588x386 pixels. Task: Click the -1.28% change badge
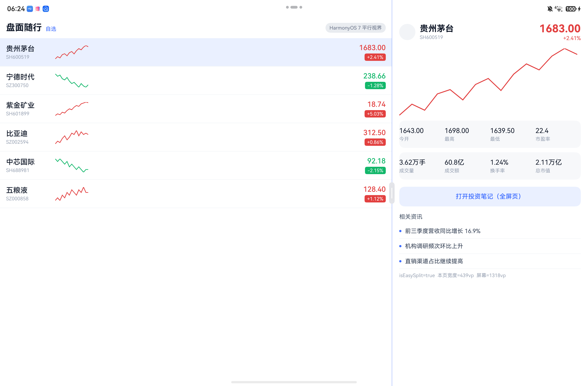click(x=375, y=86)
